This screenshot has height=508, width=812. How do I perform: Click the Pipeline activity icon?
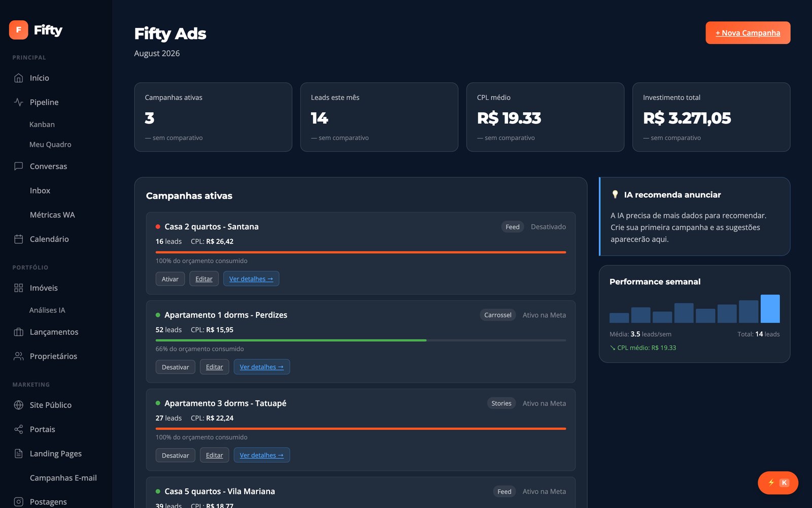19,102
